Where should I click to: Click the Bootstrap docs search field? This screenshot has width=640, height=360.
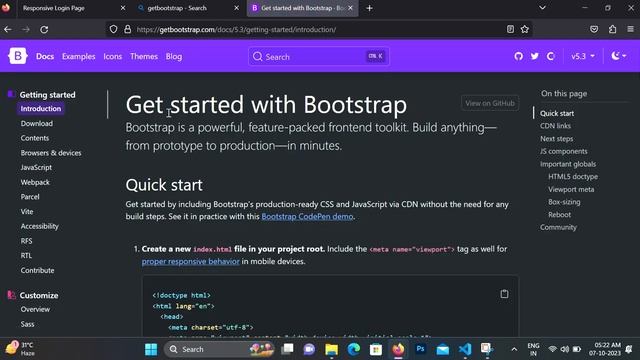tap(318, 56)
